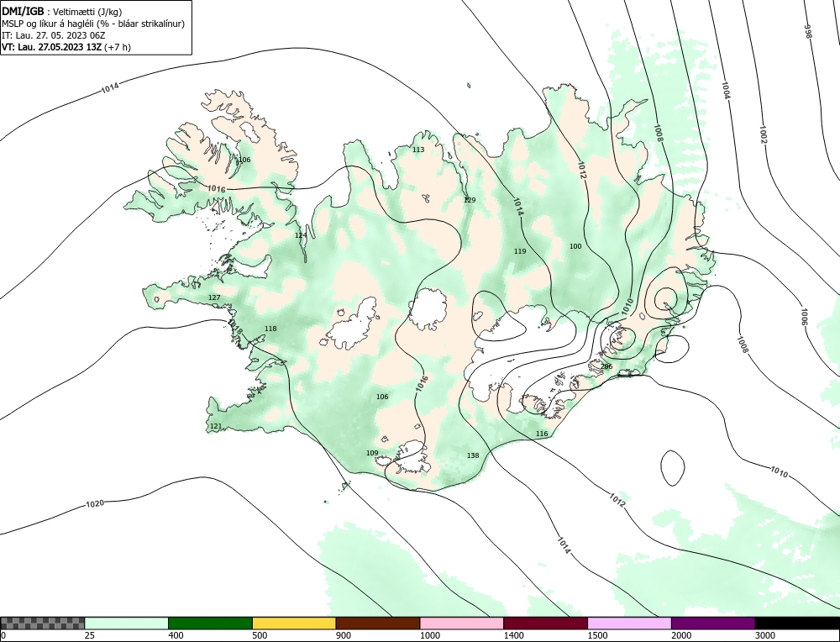840x642 pixels.
Task: Select the 1006 isobar label
Action: 805,318
